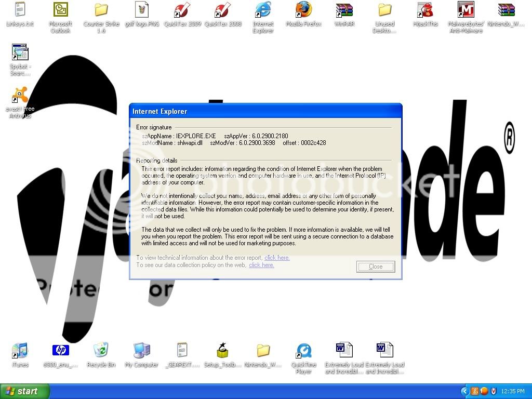Close the Internet Explorer error dialog
Image resolution: width=532 pixels, height=399 pixels.
click(x=376, y=267)
